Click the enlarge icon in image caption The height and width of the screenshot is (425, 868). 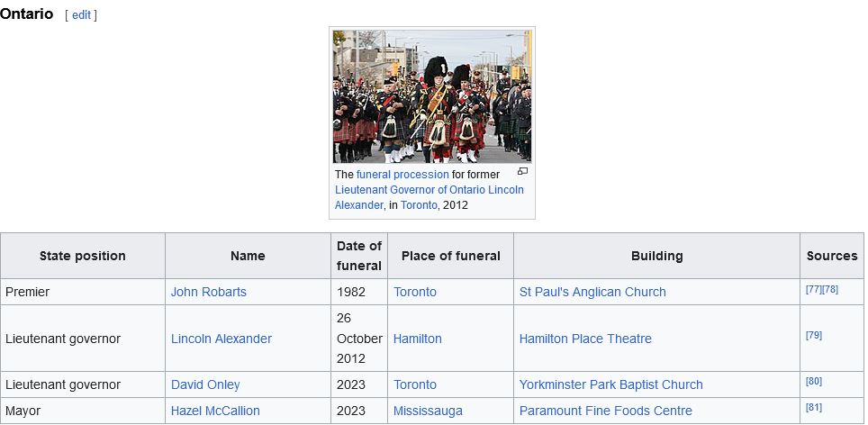click(522, 171)
